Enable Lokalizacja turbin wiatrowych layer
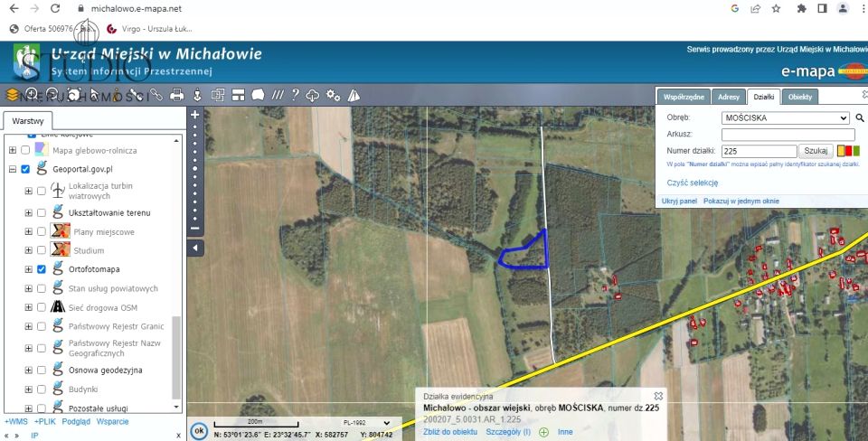The image size is (868, 441). (x=42, y=191)
